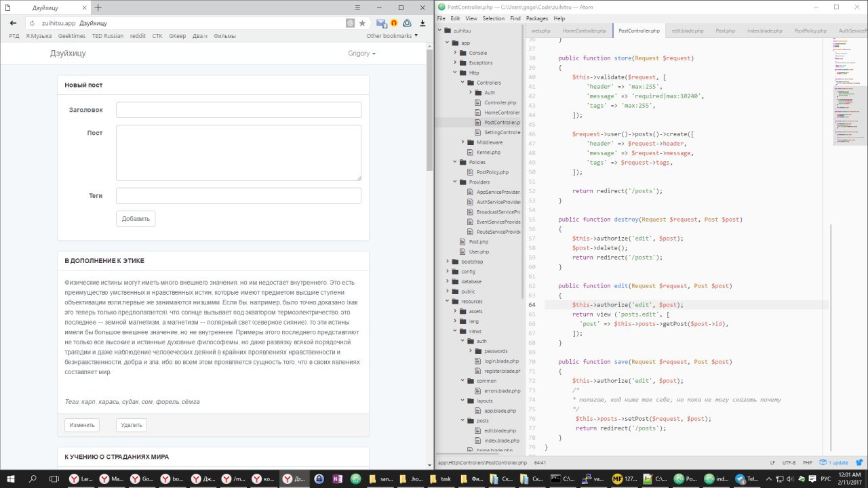Switch to the PostPolicy.php tab
This screenshot has width=868, height=488.
pos(810,31)
